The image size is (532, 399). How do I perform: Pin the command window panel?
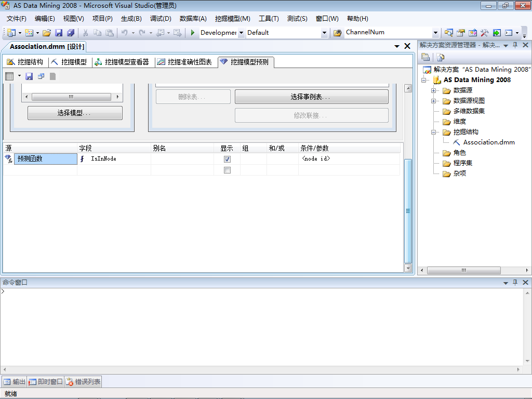(515, 282)
